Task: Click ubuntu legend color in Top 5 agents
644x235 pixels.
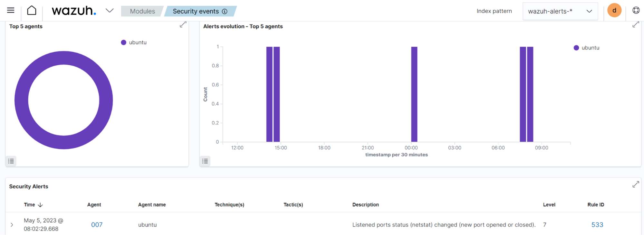Action: 123,42
